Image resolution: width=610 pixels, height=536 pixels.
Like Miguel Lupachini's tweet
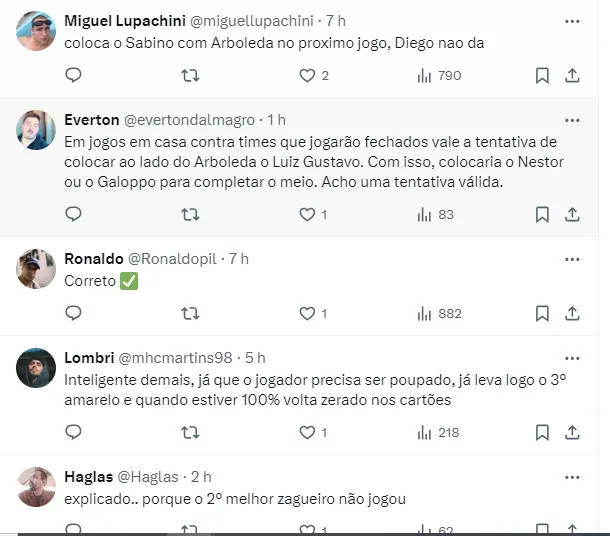[308, 75]
